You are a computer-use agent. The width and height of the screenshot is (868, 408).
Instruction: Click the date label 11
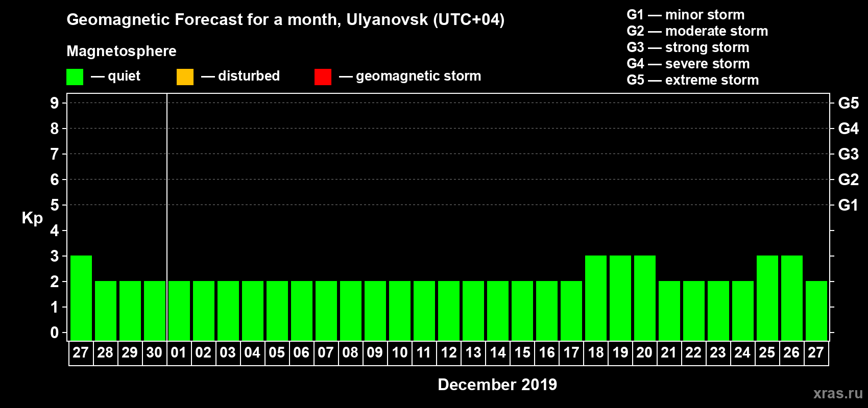click(x=424, y=353)
